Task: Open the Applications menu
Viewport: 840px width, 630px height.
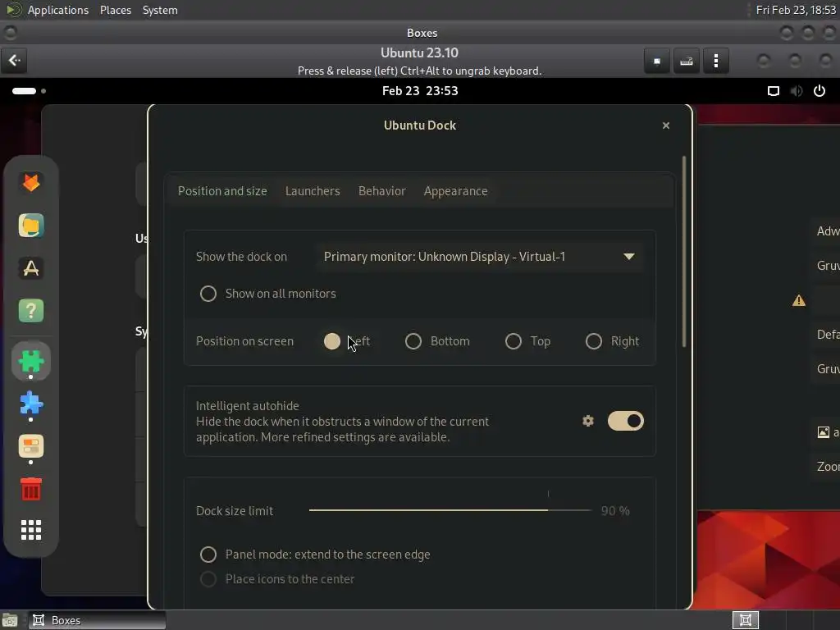Action: pyautogui.click(x=58, y=10)
